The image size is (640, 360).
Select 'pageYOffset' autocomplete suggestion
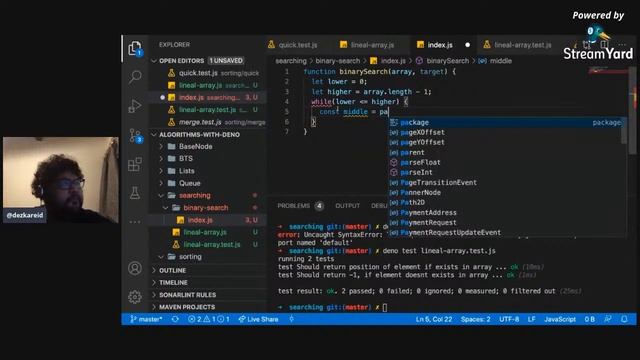[504, 142]
